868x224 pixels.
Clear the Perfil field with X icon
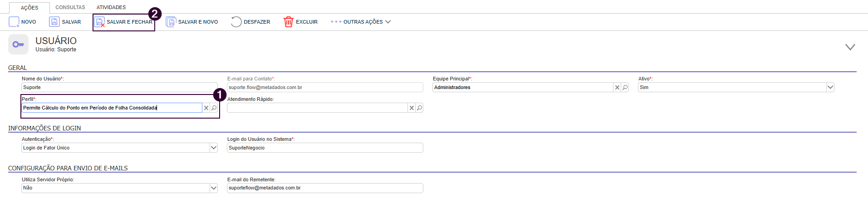(206, 108)
